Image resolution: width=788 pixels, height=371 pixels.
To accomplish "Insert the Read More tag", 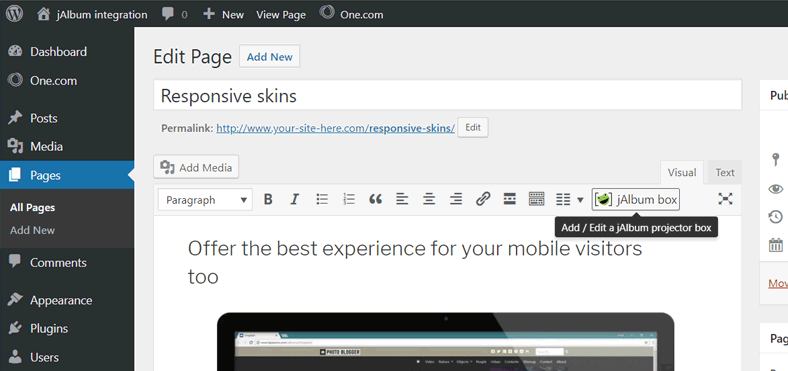I will tap(510, 200).
